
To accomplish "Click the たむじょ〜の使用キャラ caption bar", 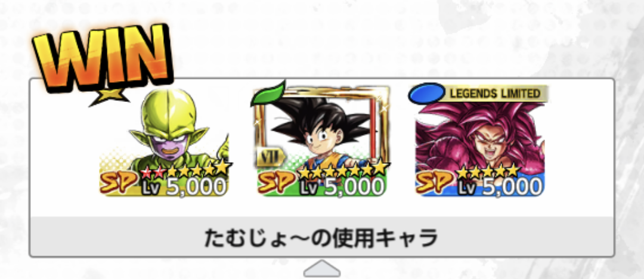I will point(321,237).
